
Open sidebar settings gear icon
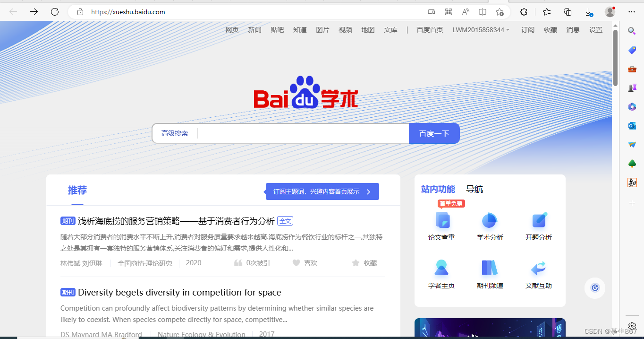632,326
